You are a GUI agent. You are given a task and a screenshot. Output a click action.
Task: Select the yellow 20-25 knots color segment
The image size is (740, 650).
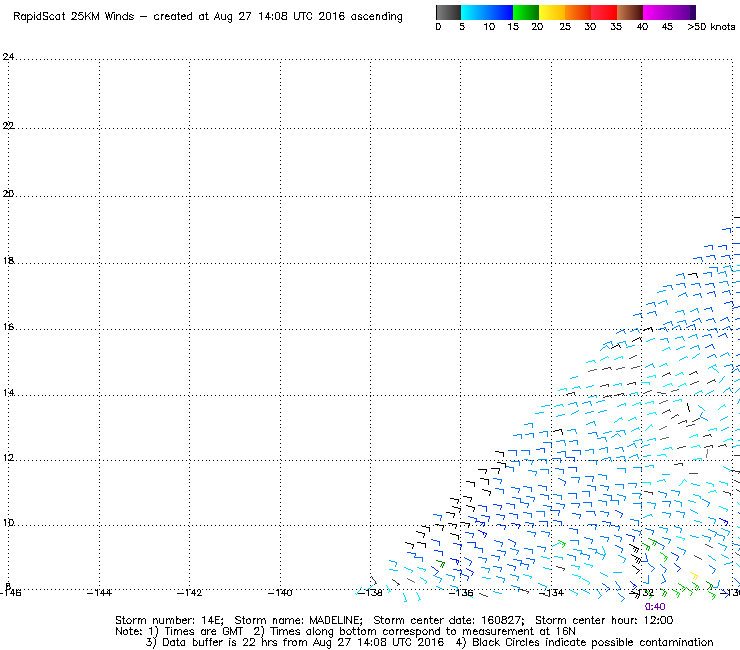point(552,12)
